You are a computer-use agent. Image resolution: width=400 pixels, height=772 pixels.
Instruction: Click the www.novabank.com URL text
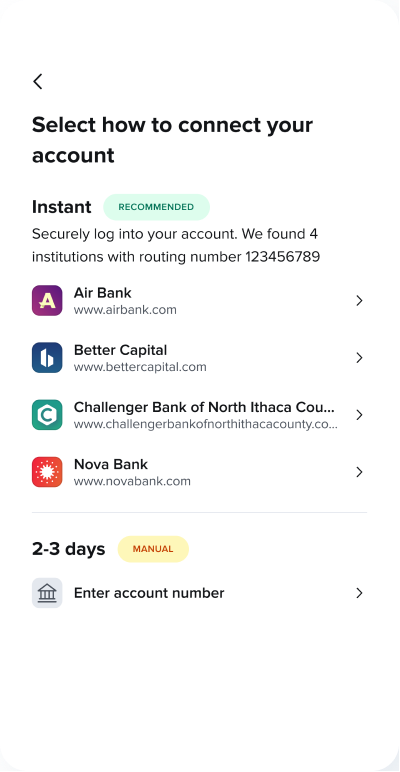pyautogui.click(x=132, y=482)
